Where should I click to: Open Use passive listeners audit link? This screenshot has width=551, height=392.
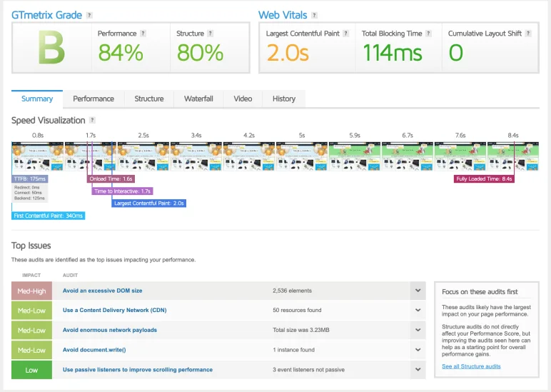(138, 370)
